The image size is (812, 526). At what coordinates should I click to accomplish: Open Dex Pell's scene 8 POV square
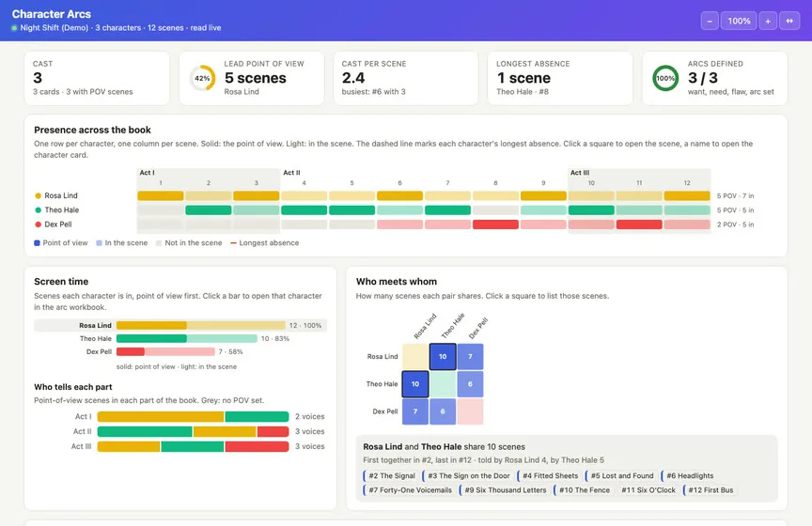pyautogui.click(x=495, y=224)
